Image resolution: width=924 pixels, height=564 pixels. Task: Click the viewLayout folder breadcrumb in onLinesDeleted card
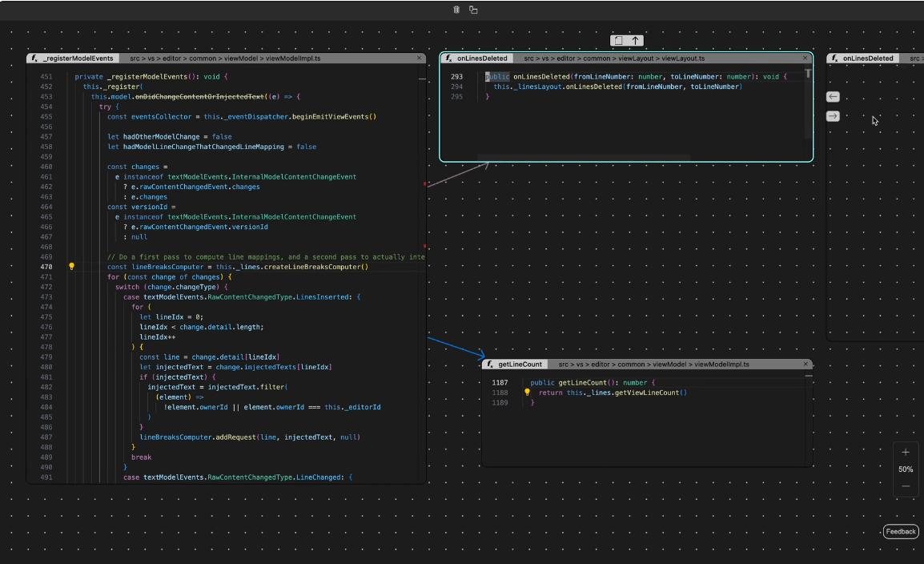pyautogui.click(x=636, y=58)
